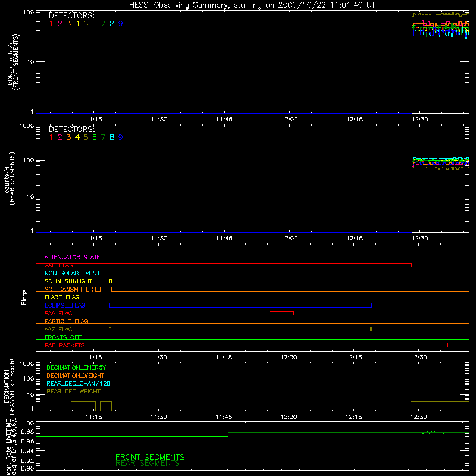Click detector 8 in the front-segments legend
The image size is (476, 476).
click(112, 24)
